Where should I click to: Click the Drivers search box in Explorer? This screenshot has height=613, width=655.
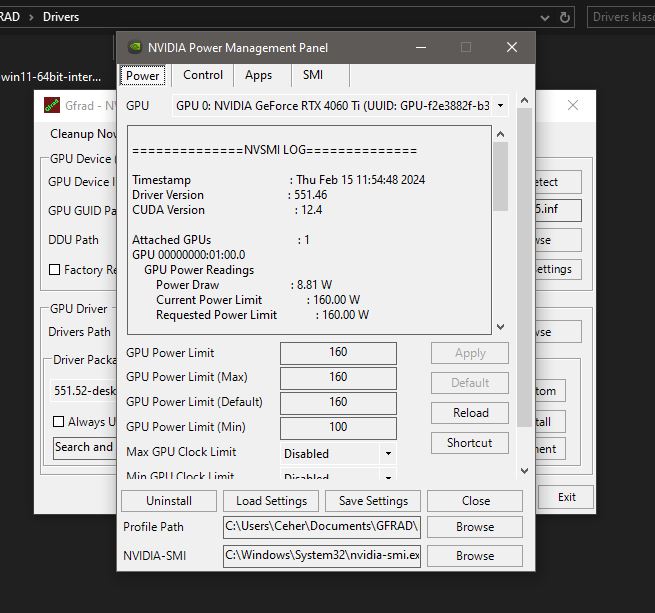622,17
